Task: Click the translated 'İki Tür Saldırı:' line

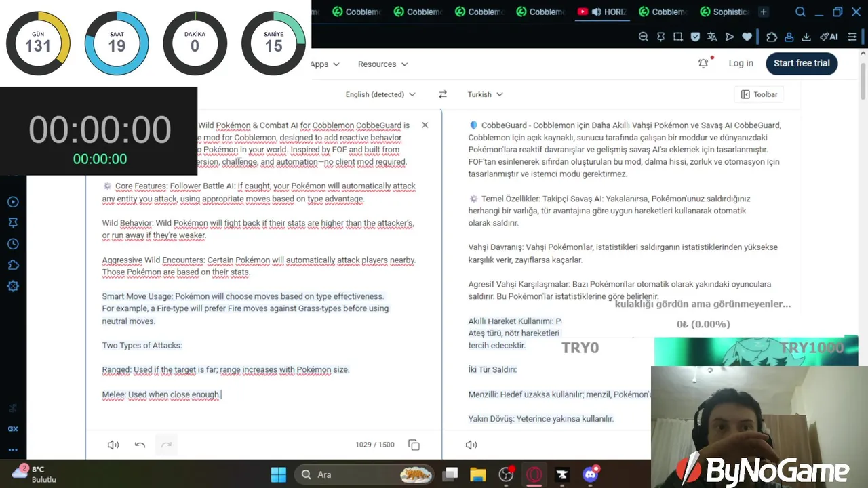Action: [x=492, y=369]
